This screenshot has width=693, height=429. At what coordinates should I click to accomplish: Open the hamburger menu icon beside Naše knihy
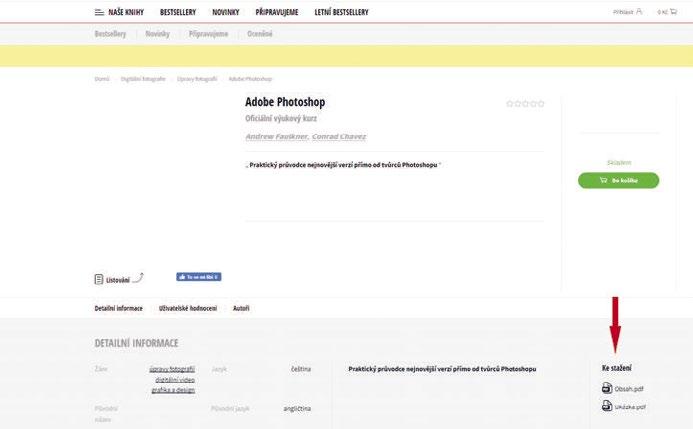[x=99, y=12]
